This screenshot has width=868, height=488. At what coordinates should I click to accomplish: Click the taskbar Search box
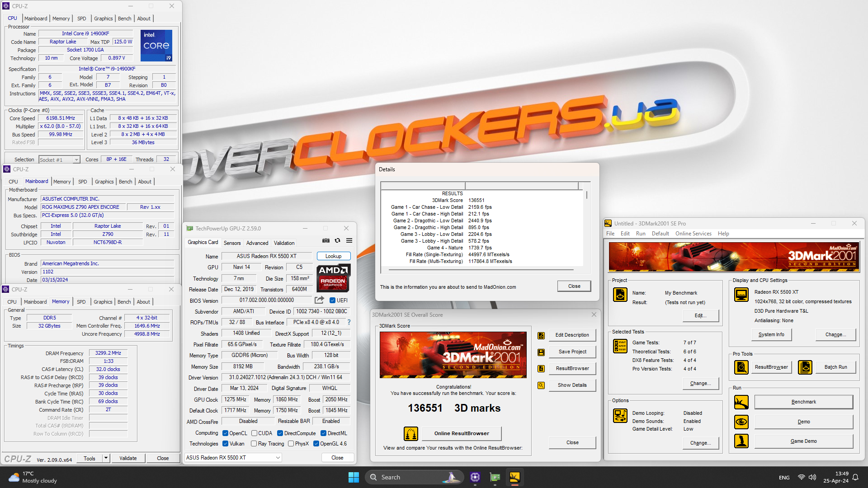point(414,477)
